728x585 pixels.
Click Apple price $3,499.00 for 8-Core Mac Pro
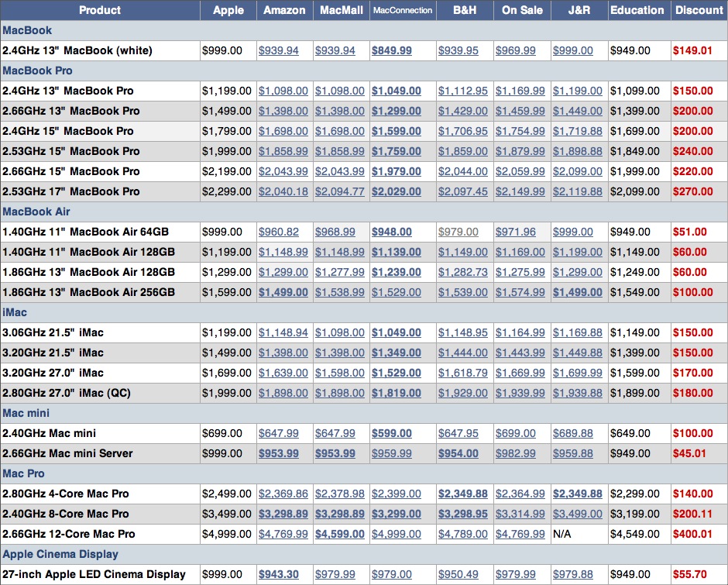(227, 514)
